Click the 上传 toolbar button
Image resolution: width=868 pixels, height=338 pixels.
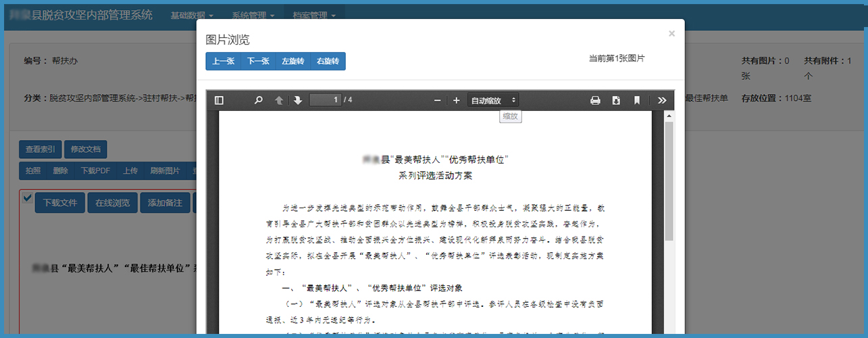130,170
